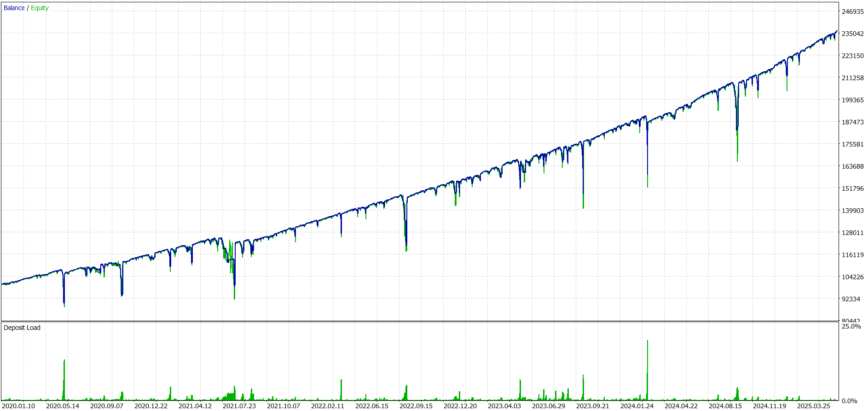Click the 151796 y-axis value
This screenshot has height=411, width=868.
(x=853, y=188)
